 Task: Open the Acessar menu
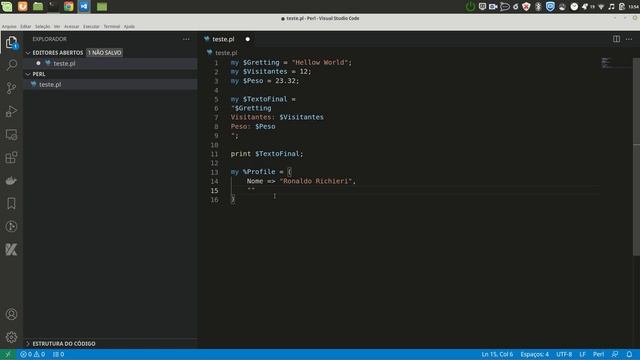click(x=71, y=27)
